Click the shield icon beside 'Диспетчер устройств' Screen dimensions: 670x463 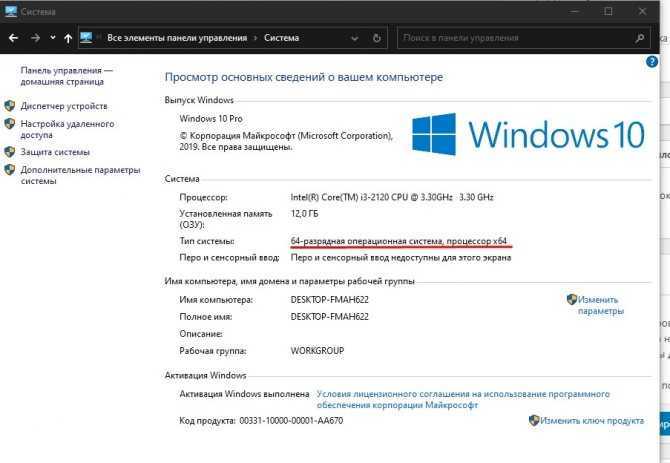(x=9, y=105)
